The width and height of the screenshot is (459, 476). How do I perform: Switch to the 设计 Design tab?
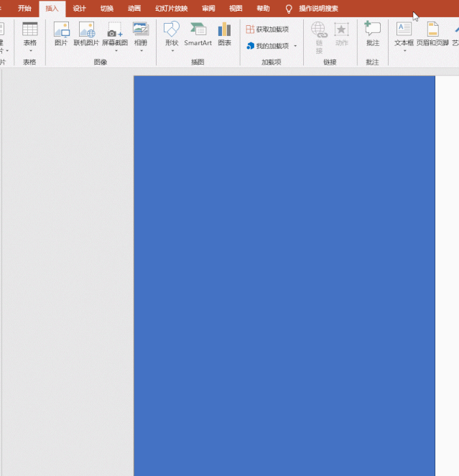click(79, 9)
